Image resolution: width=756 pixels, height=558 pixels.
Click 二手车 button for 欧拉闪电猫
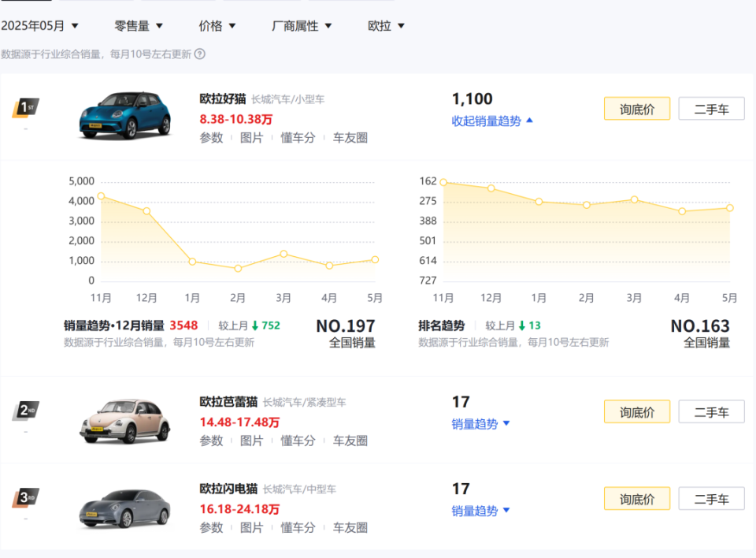[x=711, y=499]
